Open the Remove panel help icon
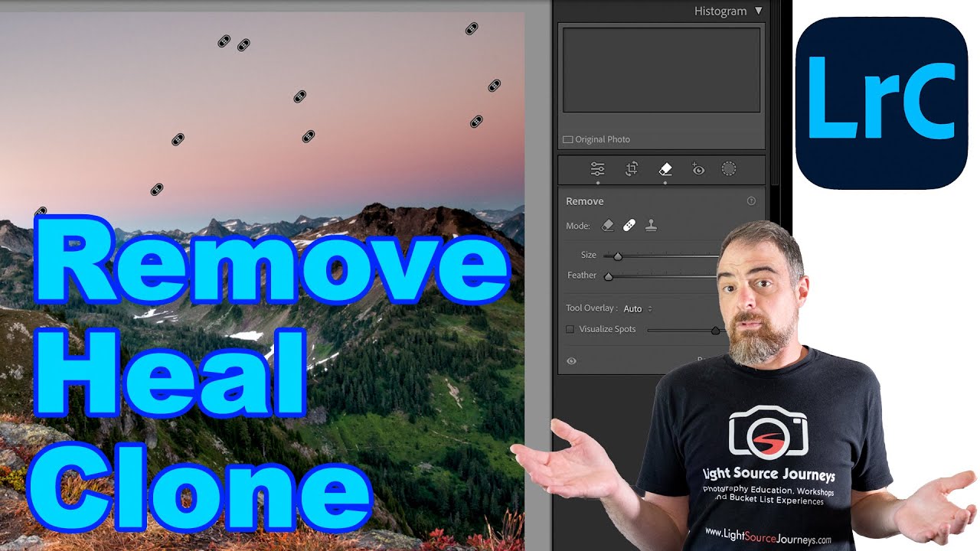This screenshot has width=980, height=551. tap(751, 201)
